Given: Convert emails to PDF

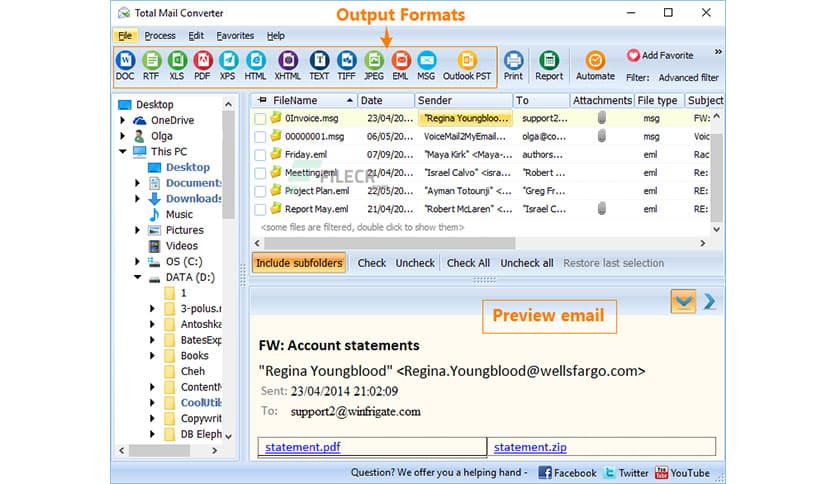Looking at the screenshot, I should pyautogui.click(x=202, y=66).
